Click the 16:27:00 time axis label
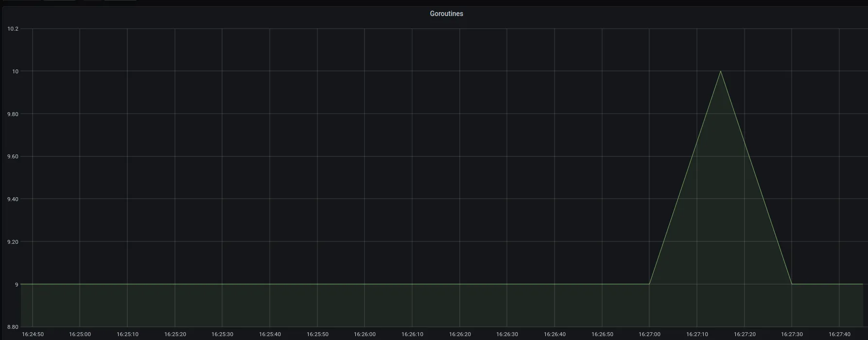 [x=649, y=334]
